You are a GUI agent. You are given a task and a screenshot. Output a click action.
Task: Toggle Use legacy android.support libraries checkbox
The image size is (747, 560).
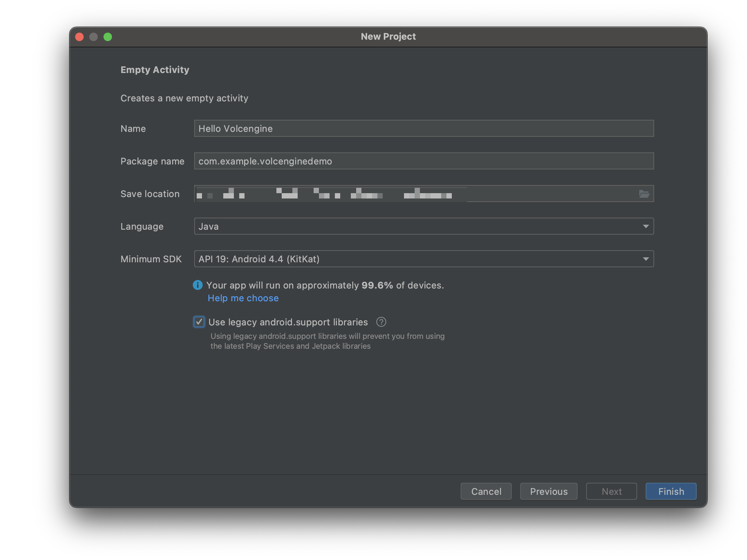[199, 322]
